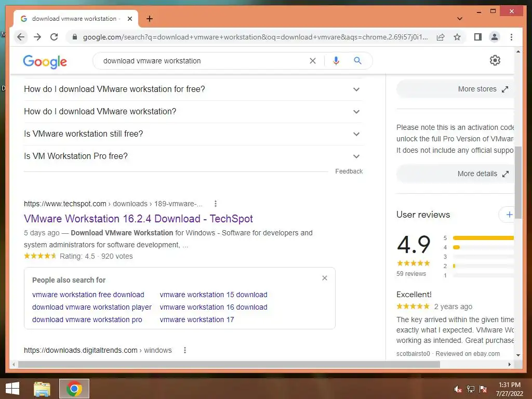Search vmware workstation 17
The height and width of the screenshot is (399, 532).
point(197,320)
